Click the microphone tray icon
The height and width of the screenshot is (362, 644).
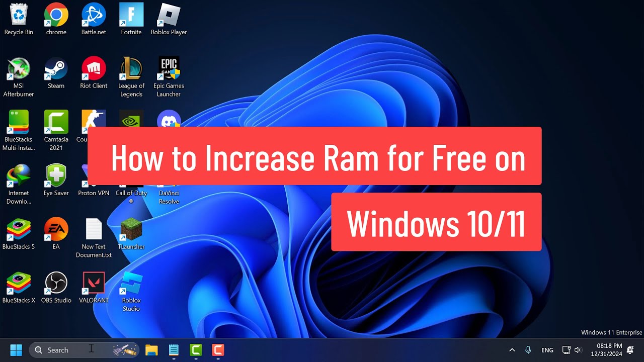pyautogui.click(x=528, y=350)
